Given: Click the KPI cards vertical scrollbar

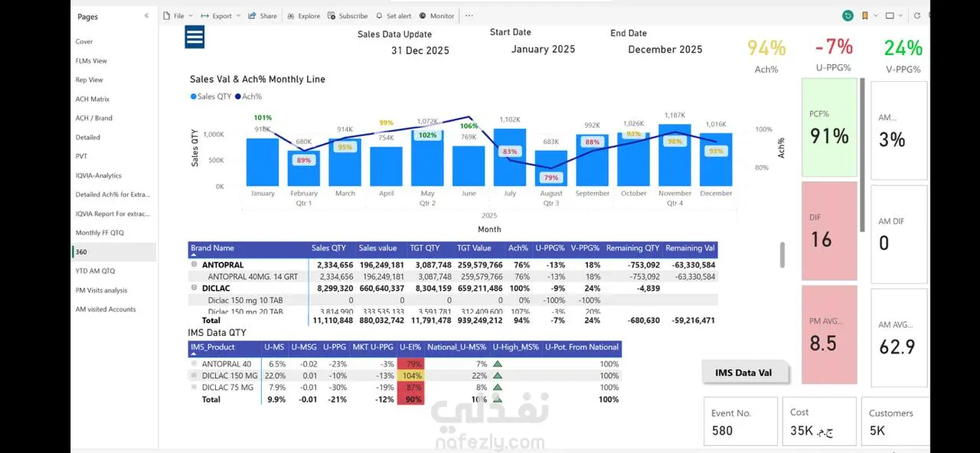Looking at the screenshot, I should [864, 154].
